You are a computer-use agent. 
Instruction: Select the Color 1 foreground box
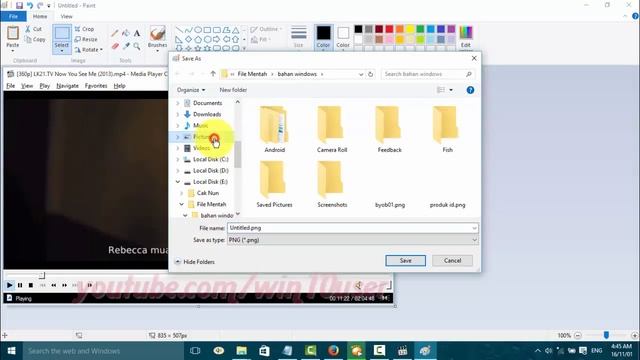323,37
